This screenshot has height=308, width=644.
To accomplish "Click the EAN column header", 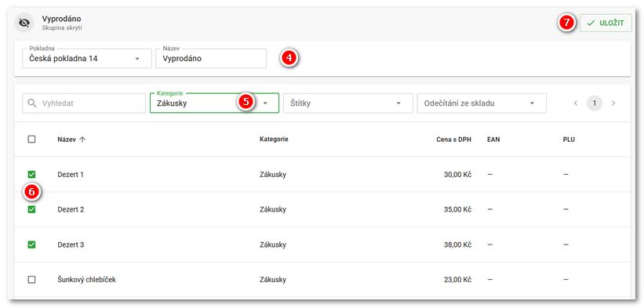I will pyautogui.click(x=493, y=140).
